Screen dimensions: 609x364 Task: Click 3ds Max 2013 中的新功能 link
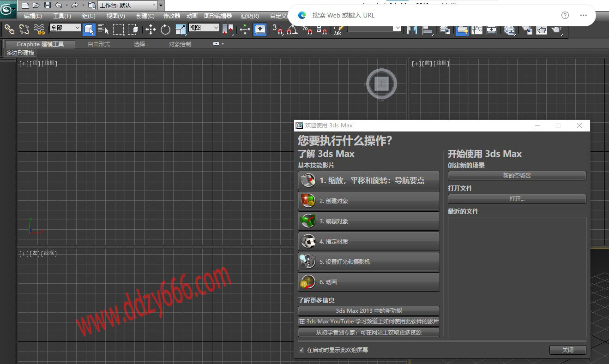(369, 311)
